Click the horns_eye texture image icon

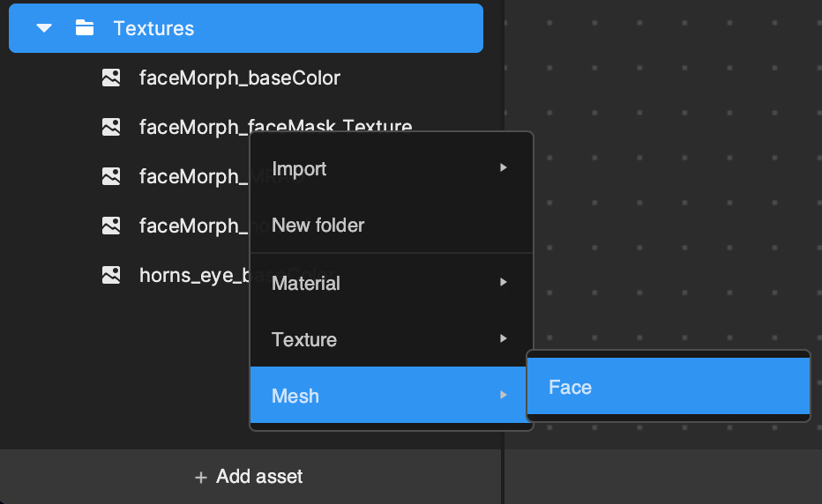coord(111,275)
